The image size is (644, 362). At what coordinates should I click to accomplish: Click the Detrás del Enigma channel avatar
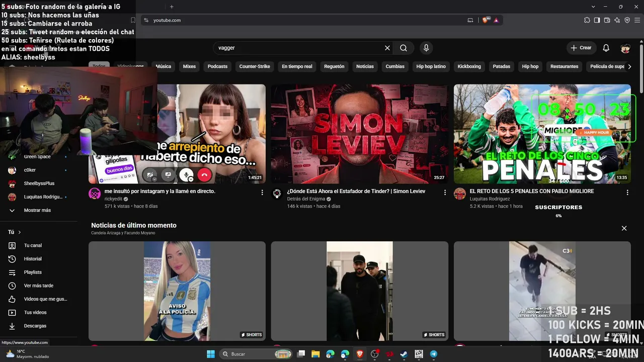point(277,194)
